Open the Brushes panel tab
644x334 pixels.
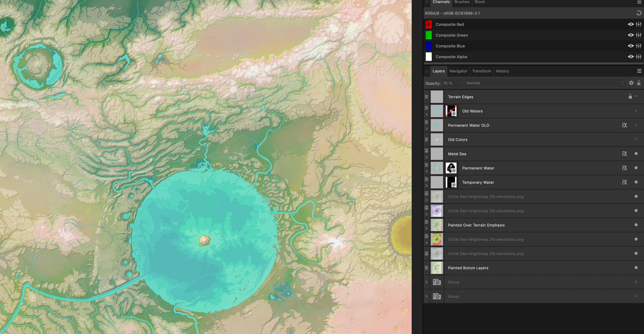(x=462, y=2)
